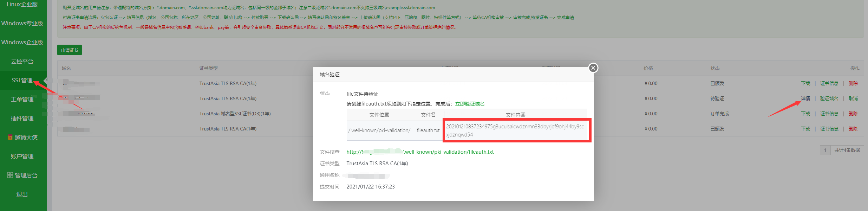This screenshot has width=868, height=211.
Task: Click dialog certificate type TrustAsia TLS RSA CA(1年)
Action: pos(377,164)
